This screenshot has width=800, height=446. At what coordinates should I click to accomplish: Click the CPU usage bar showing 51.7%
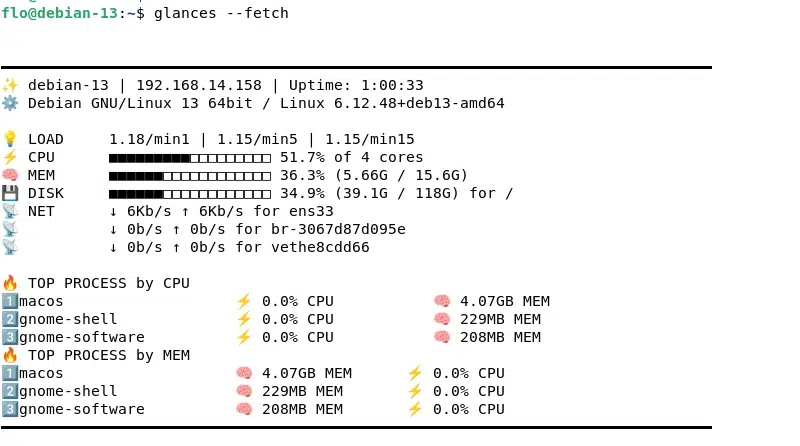[x=190, y=157]
